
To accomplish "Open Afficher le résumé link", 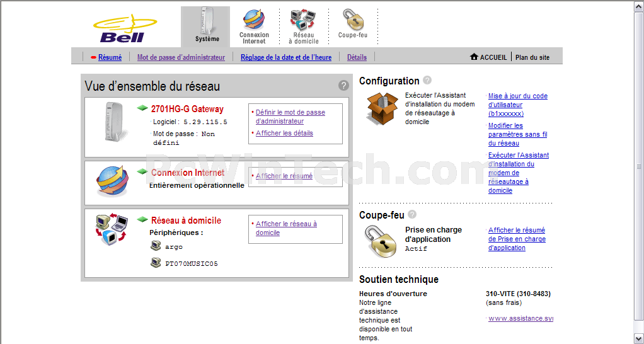I will [284, 176].
